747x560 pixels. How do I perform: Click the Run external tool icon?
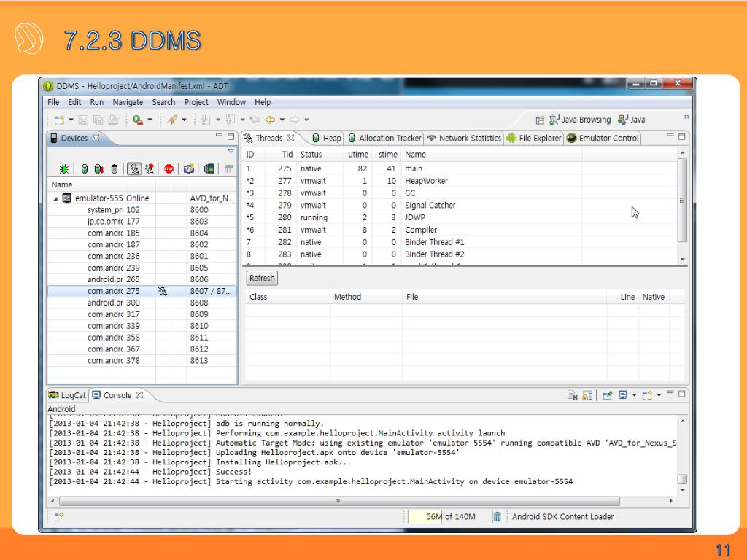[138, 120]
